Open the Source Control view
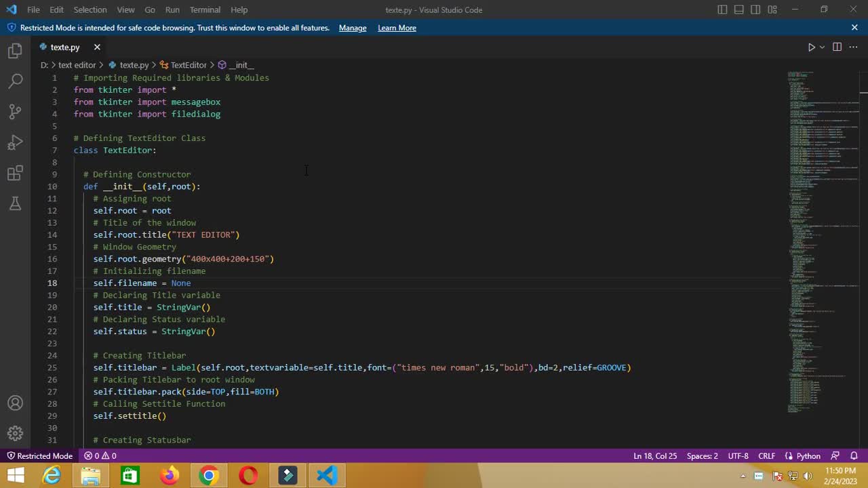Screen dimensions: 868x488 click(x=15, y=112)
